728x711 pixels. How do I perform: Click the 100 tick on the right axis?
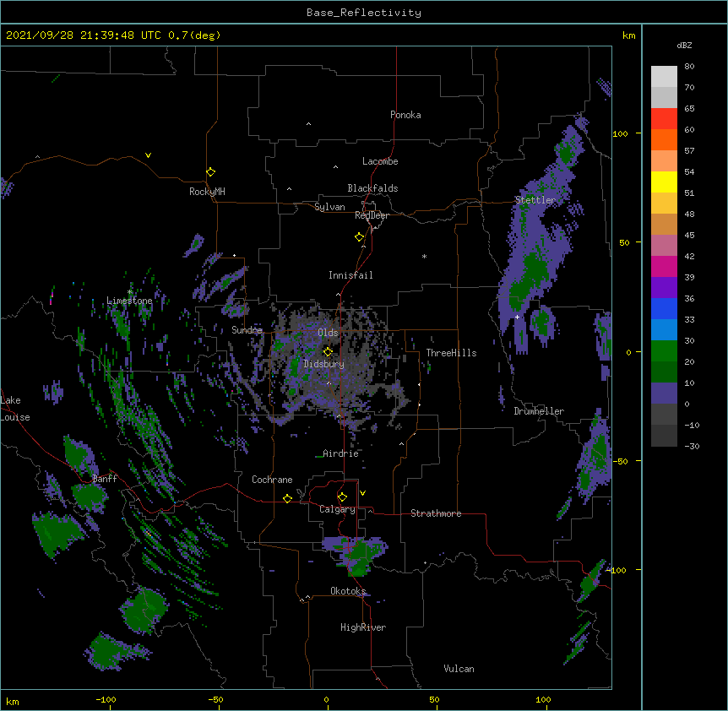tap(620, 133)
